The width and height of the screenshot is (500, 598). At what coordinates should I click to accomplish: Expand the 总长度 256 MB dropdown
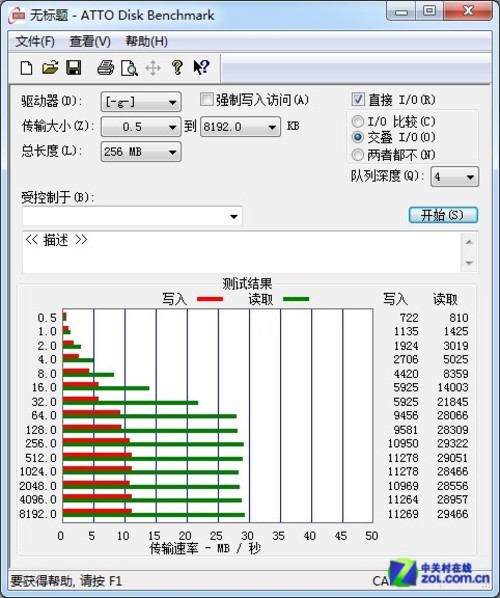point(141,152)
